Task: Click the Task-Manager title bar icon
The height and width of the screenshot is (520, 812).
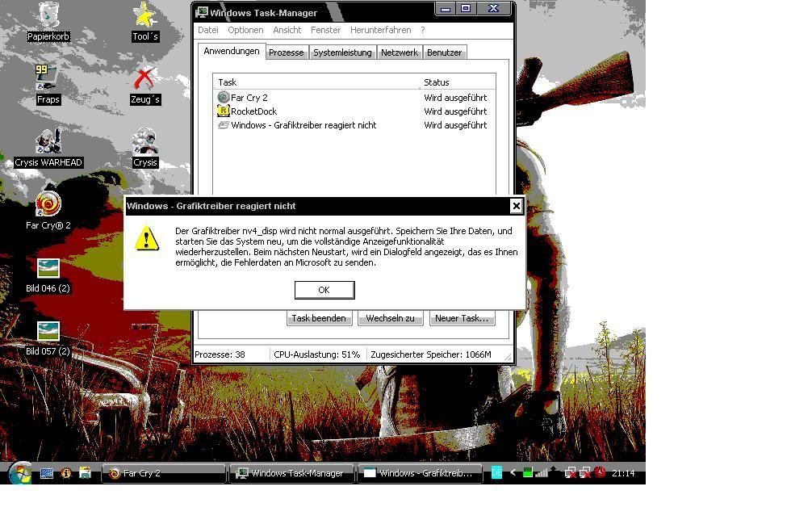Action: pyautogui.click(x=202, y=12)
